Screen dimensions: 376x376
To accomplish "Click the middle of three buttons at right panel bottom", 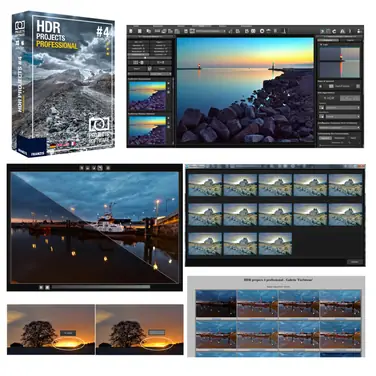I will tap(340, 138).
